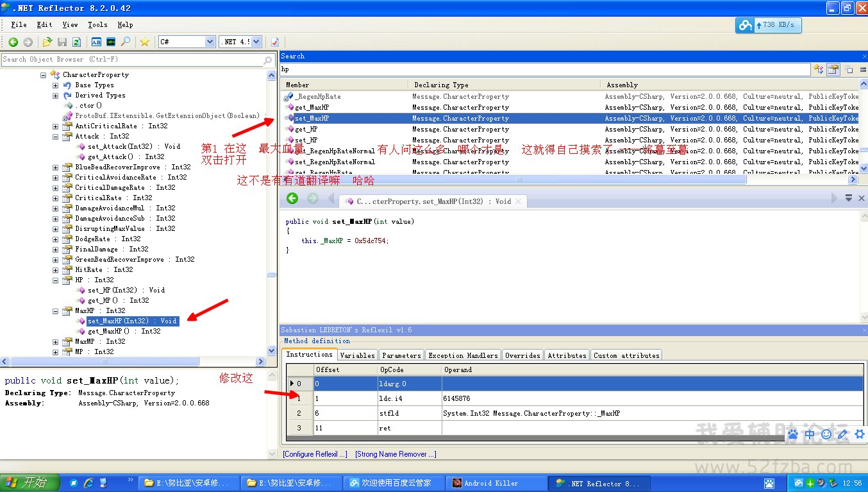
Task: Open the Help menu
Action: coord(125,25)
